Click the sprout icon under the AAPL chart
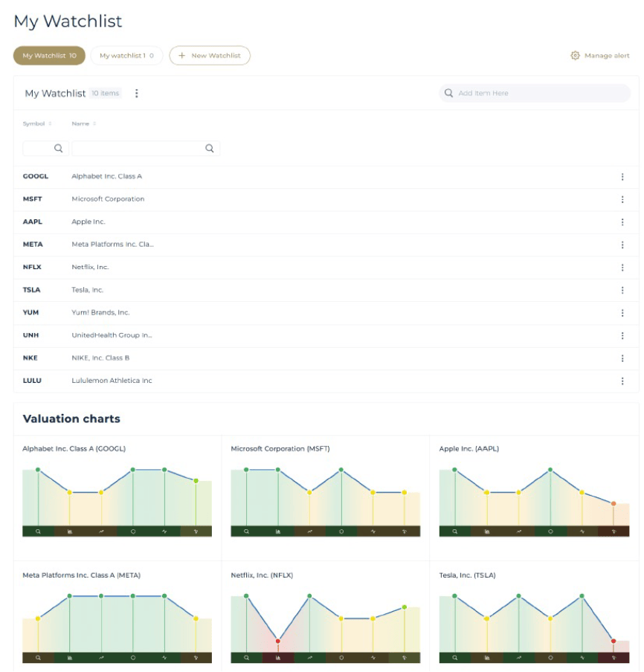This screenshot has width=644, height=672. [614, 532]
